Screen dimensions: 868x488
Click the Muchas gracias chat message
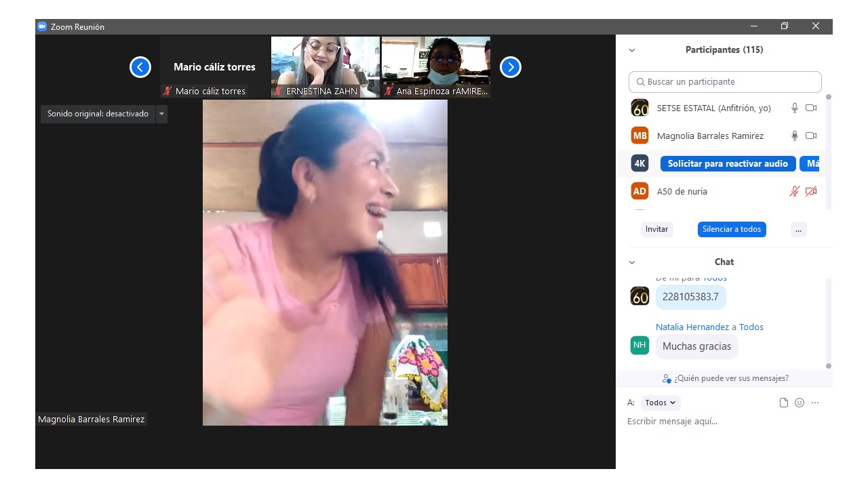click(x=696, y=346)
